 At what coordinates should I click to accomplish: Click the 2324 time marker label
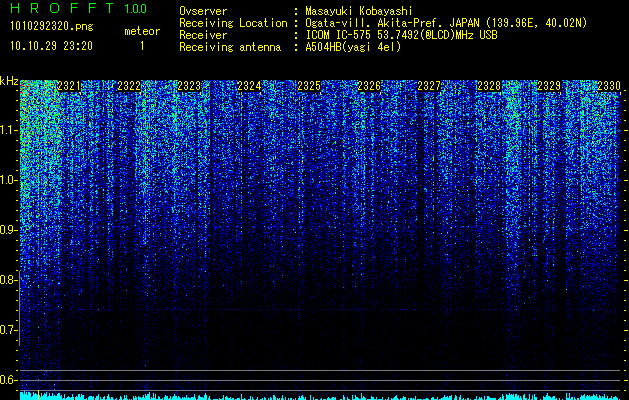249,86
